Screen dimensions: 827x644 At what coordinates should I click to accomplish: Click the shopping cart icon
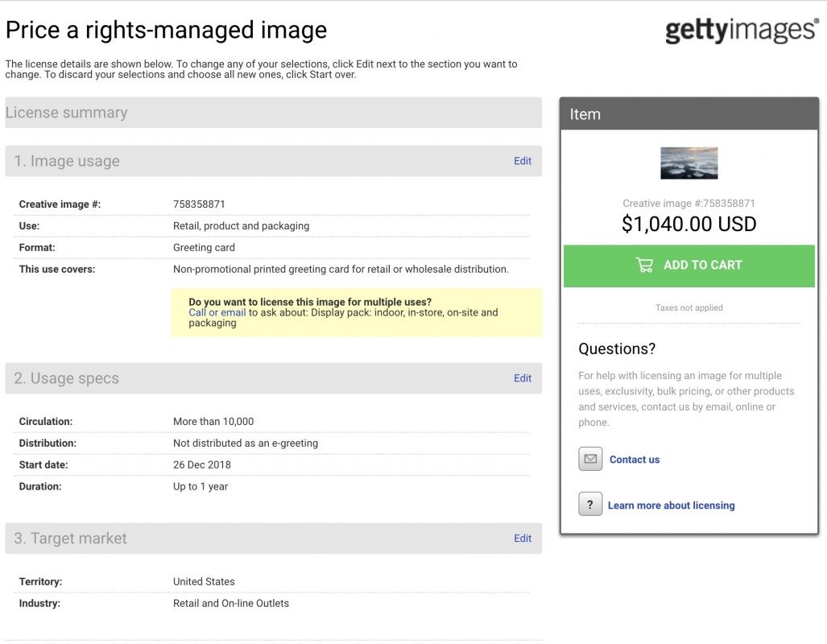644,265
